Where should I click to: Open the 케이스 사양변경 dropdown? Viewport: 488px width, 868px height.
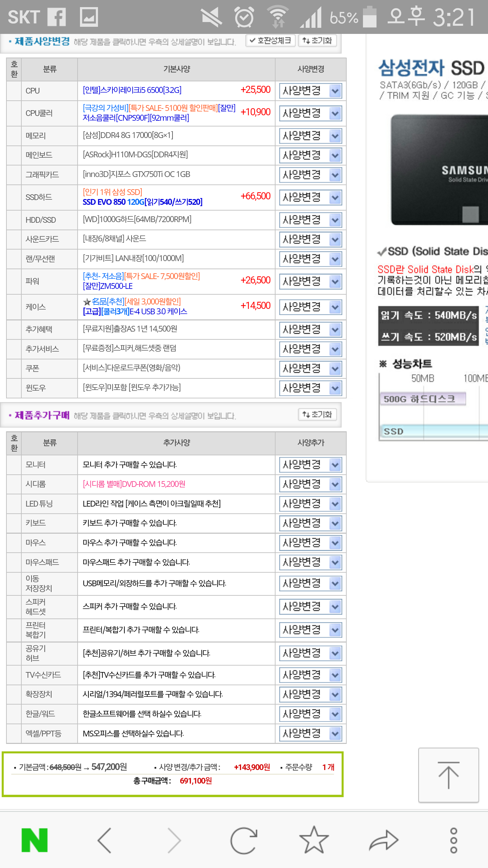[x=310, y=307]
